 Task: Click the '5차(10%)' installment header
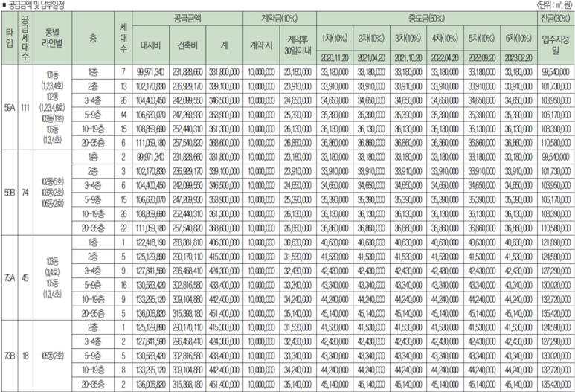tap(482, 38)
